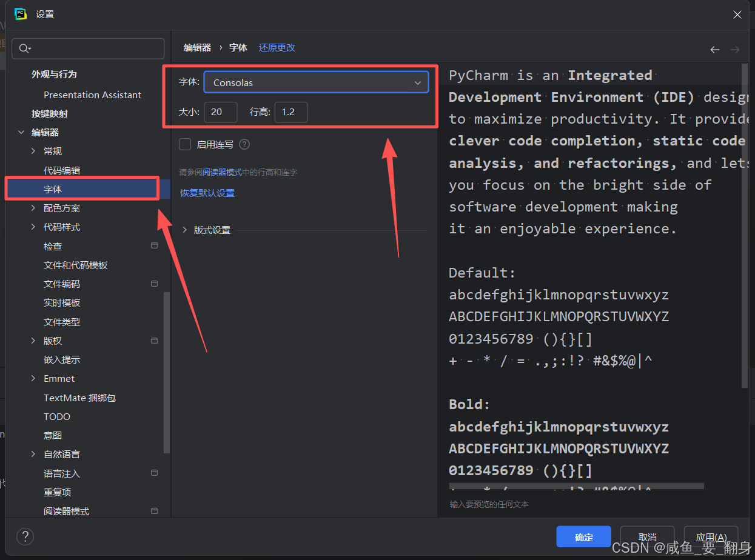Click the 大小 font size field
Image resolution: width=755 pixels, height=560 pixels.
coord(221,112)
